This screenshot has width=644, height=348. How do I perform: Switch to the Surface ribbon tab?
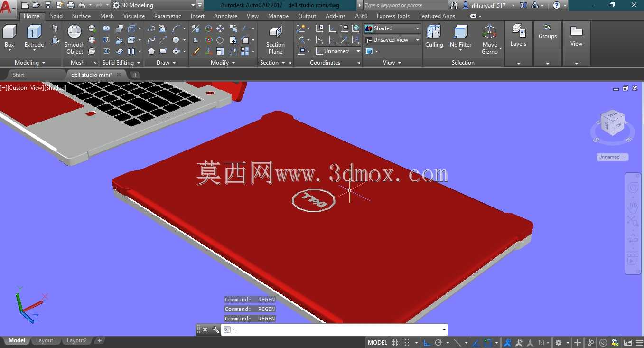(81, 16)
